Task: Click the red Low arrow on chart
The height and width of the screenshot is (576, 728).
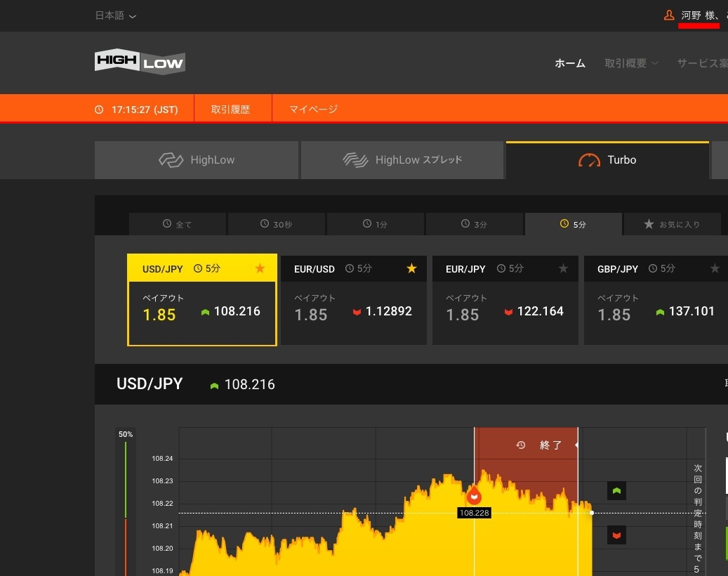Action: tap(616, 535)
